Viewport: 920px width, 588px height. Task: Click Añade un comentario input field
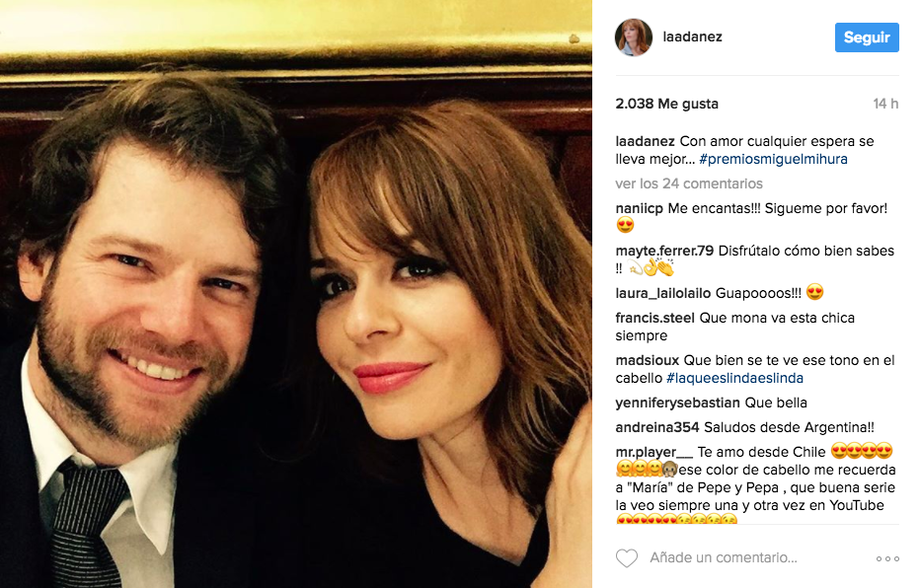coord(724,557)
